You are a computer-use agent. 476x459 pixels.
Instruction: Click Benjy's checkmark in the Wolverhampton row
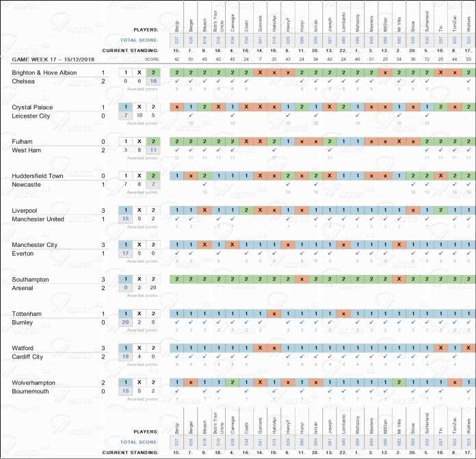176,390
